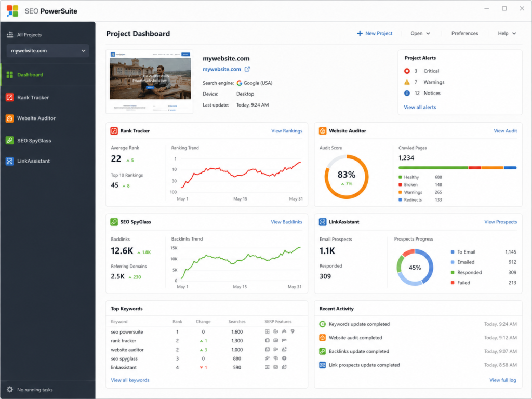Screen dimensions: 532x399
Task: Click the blue Notices info icon
Action: 407,93
